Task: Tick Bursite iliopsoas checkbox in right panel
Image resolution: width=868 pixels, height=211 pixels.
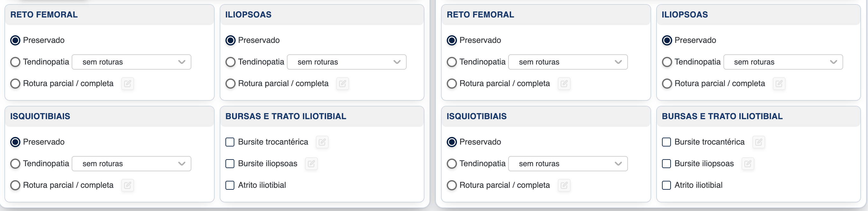Action: [666, 164]
